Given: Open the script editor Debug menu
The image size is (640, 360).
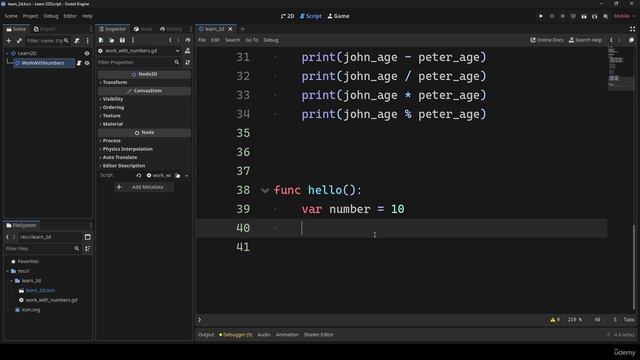Looking at the screenshot, I should (271, 40).
